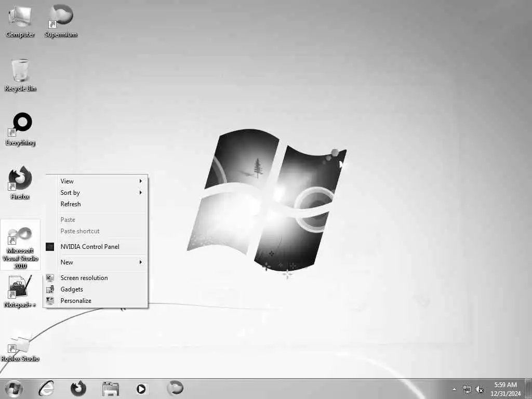
Task: Open the muted volume tray icon
Action: click(x=480, y=390)
